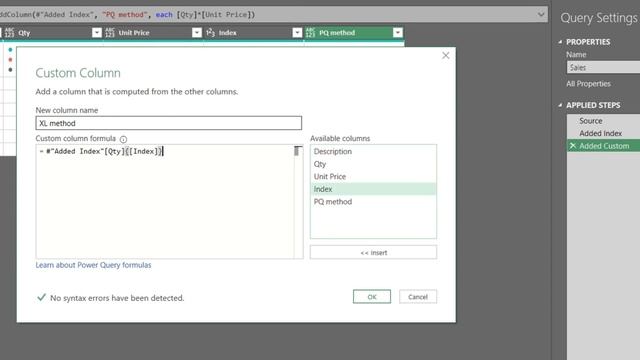Select Unit Price in Available columns
The image size is (640, 360).
point(373,177)
